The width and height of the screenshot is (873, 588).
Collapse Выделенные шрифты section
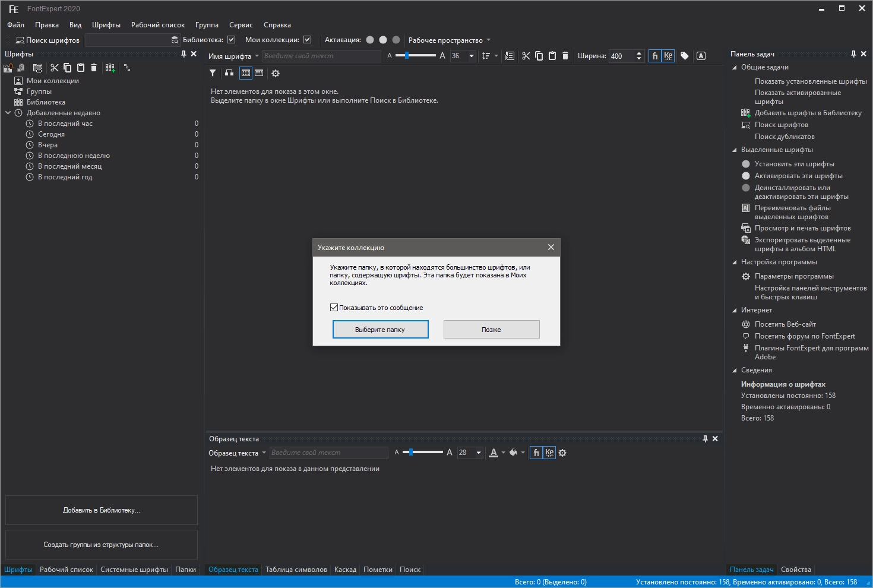click(735, 150)
